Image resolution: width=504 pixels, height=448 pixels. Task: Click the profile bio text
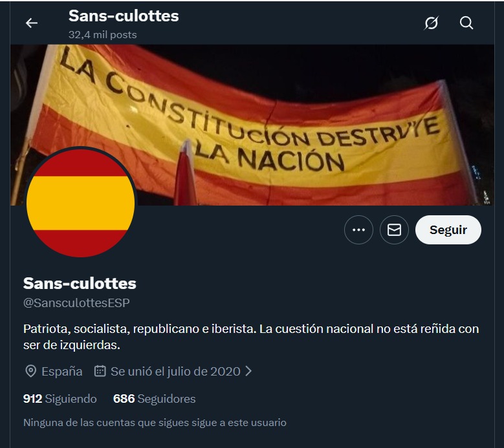tap(251, 337)
